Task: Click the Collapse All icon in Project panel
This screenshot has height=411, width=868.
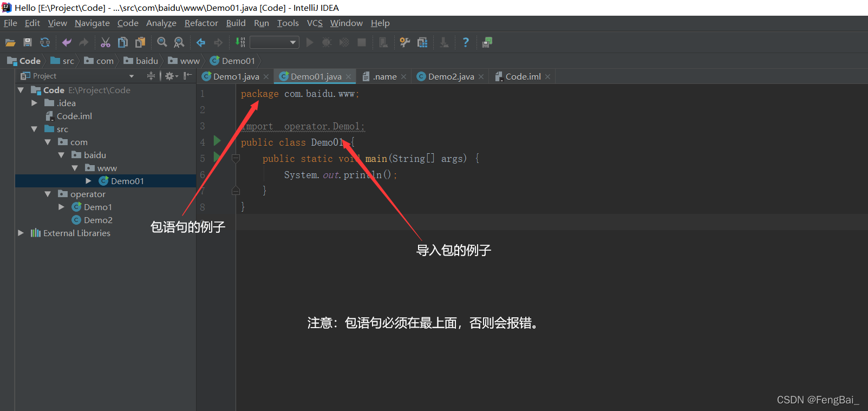Action: (x=151, y=76)
